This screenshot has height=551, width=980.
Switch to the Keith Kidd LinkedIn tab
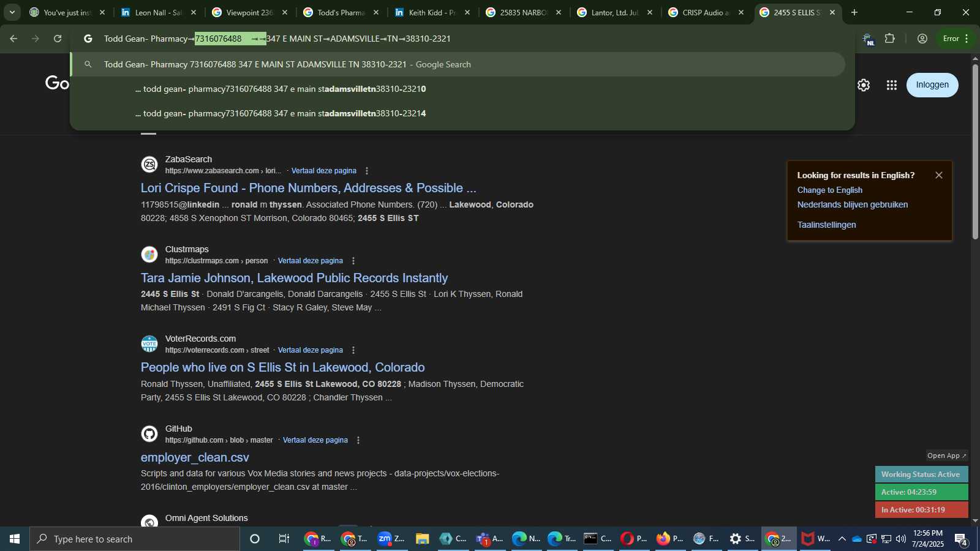[432, 12]
